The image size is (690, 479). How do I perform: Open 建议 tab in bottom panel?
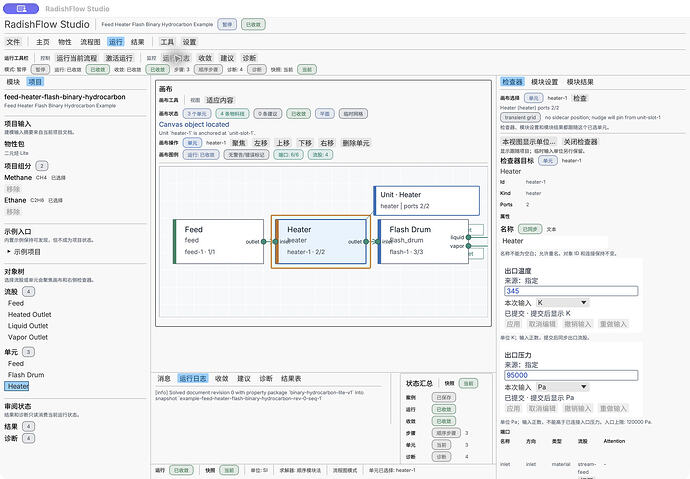click(244, 378)
